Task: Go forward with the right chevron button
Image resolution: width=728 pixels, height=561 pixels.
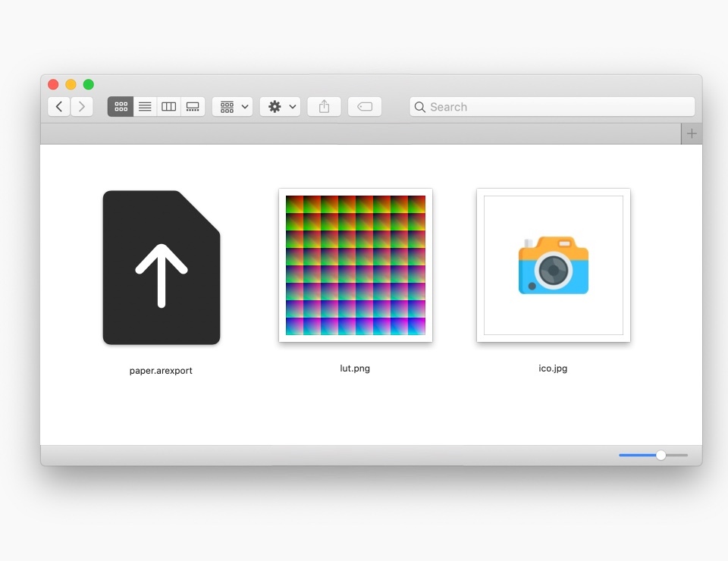Action: [82, 107]
